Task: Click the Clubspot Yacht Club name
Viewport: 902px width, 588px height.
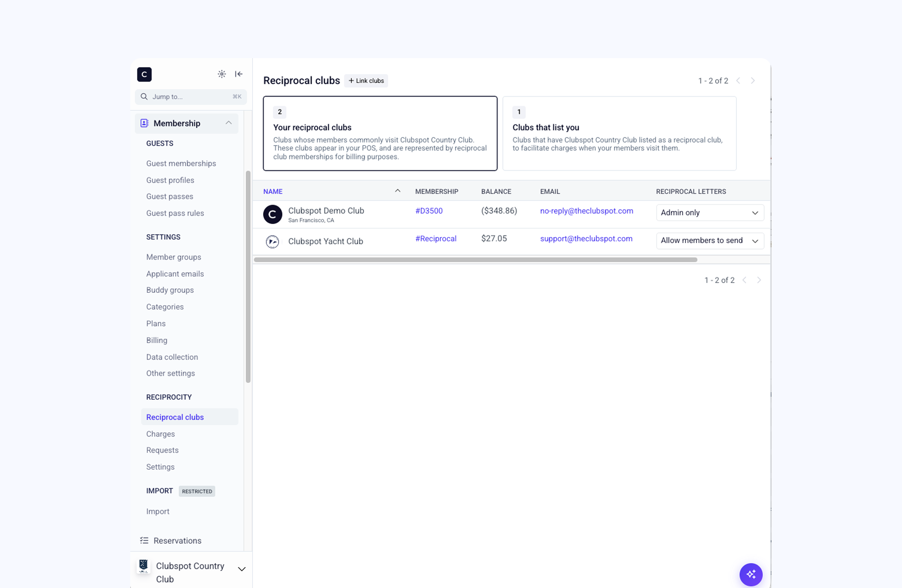Action: pos(325,241)
